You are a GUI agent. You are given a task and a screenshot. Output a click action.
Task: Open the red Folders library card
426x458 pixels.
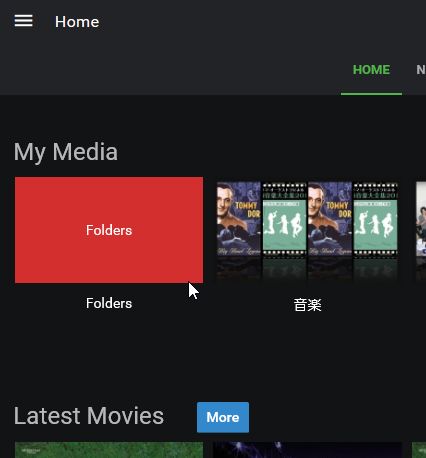[109, 230]
